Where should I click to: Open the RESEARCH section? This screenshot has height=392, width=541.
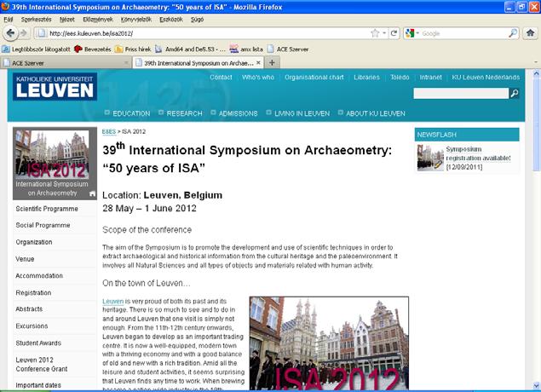pos(184,113)
